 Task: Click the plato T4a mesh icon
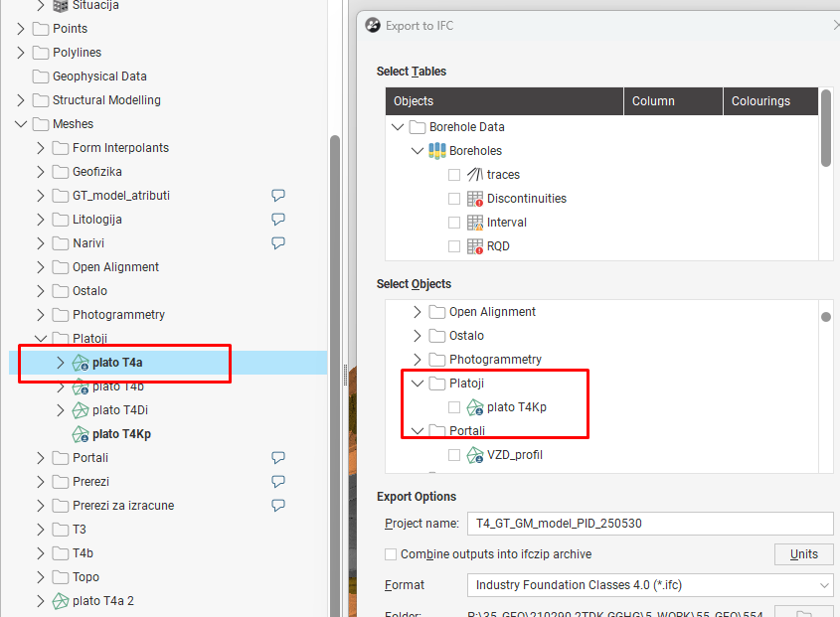click(x=81, y=363)
